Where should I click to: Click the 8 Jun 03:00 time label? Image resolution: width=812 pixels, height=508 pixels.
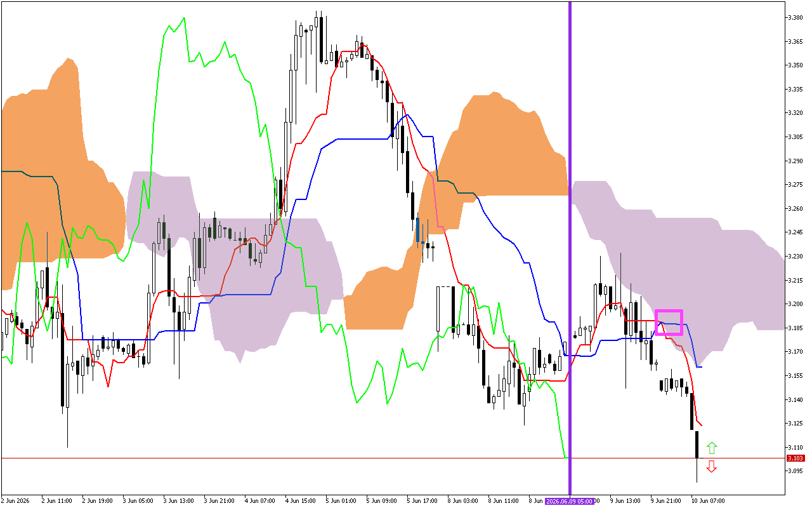tap(462, 501)
